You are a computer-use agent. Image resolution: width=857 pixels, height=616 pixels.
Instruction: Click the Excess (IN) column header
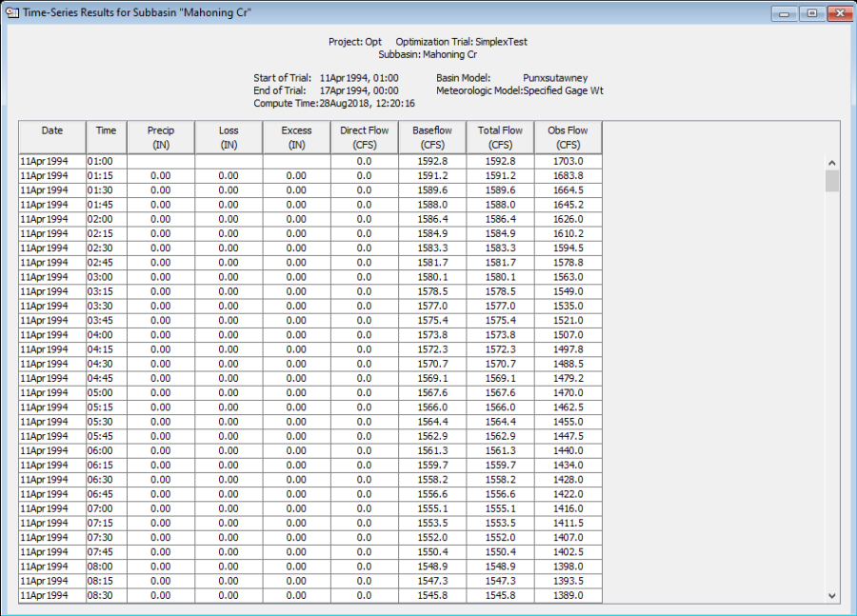point(297,137)
